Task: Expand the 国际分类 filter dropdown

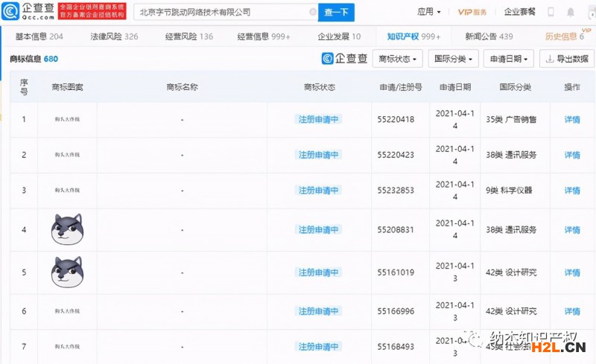Action: tap(453, 59)
